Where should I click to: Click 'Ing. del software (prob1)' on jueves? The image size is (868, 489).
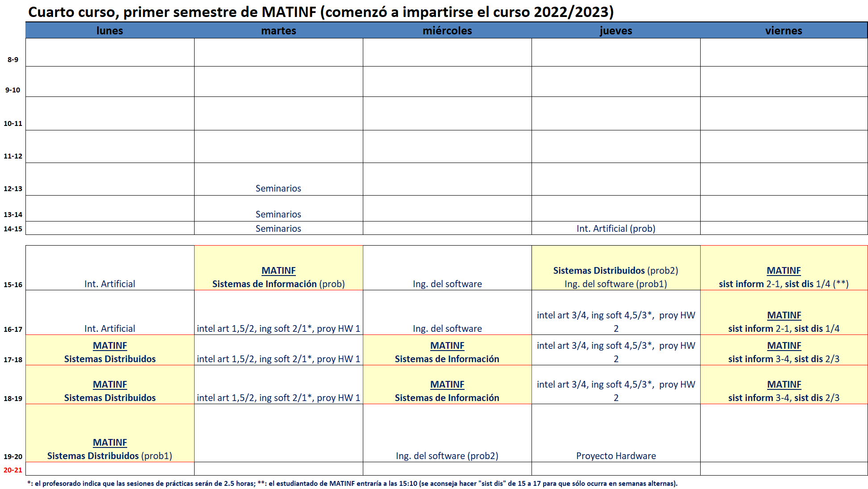click(616, 284)
